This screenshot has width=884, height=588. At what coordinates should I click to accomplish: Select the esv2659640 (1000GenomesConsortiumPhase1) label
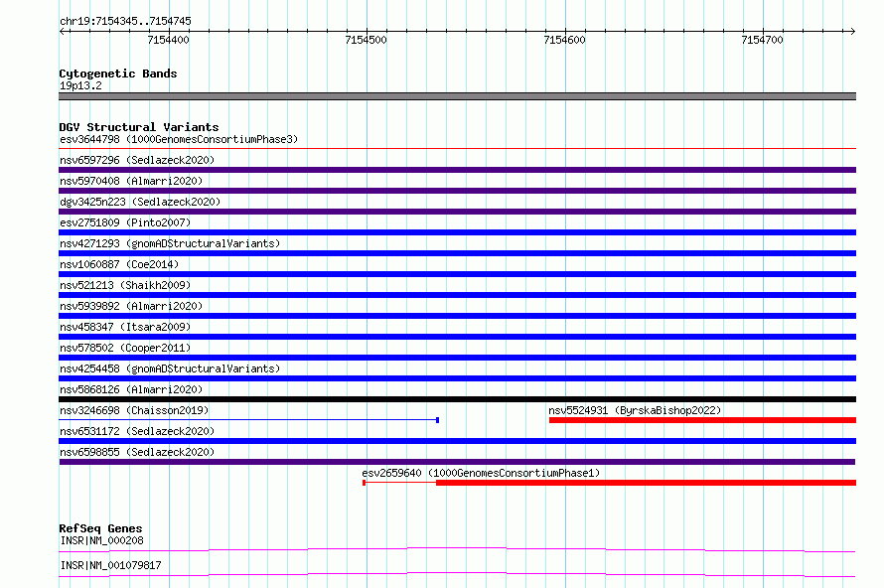(481, 473)
